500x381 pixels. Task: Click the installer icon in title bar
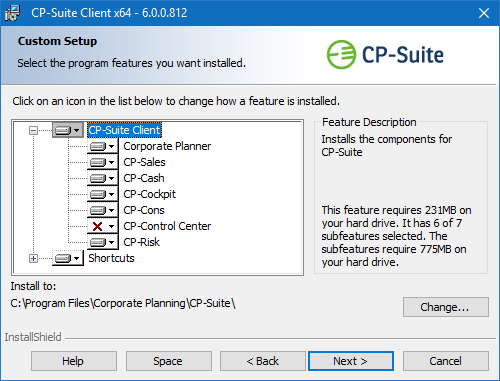12,13
